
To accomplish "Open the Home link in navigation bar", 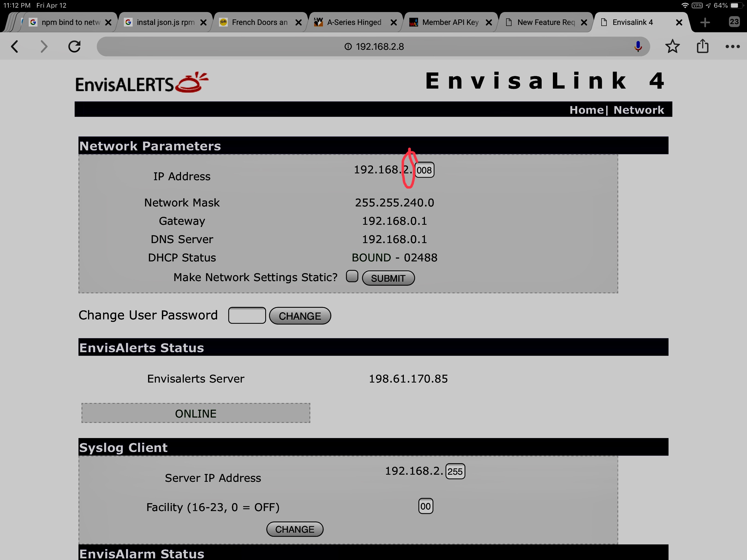I will (x=586, y=110).
